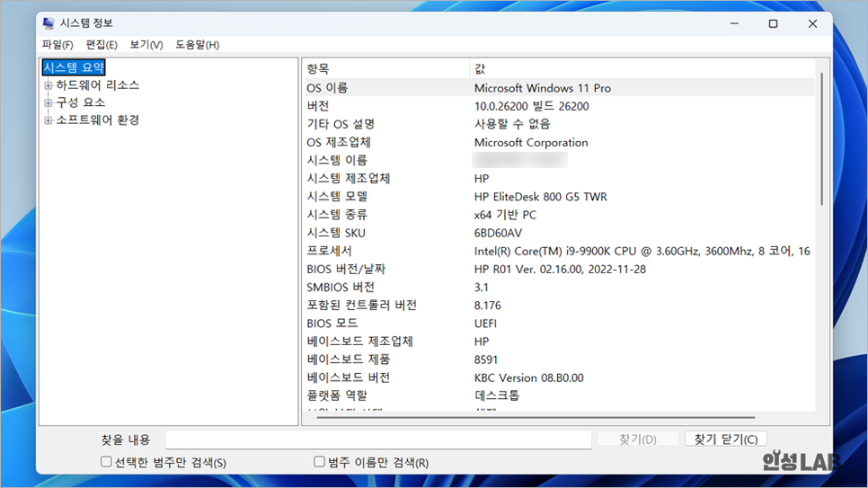Select the 시스템 SKU row

(x=560, y=233)
